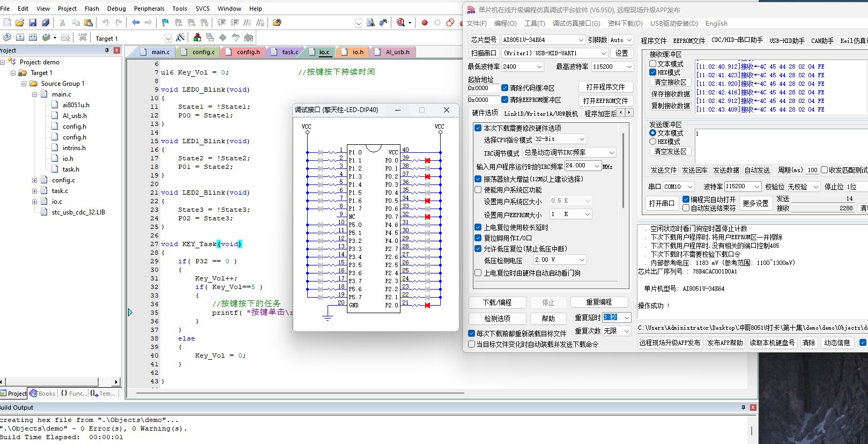Image resolution: width=868 pixels, height=444 pixels.
Task: Click the Download LOAD icon
Action: pyautogui.click(x=83, y=38)
